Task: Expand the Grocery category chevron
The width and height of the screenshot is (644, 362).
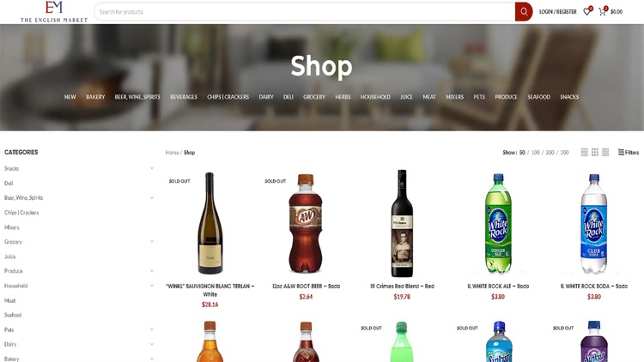Action: (x=152, y=242)
